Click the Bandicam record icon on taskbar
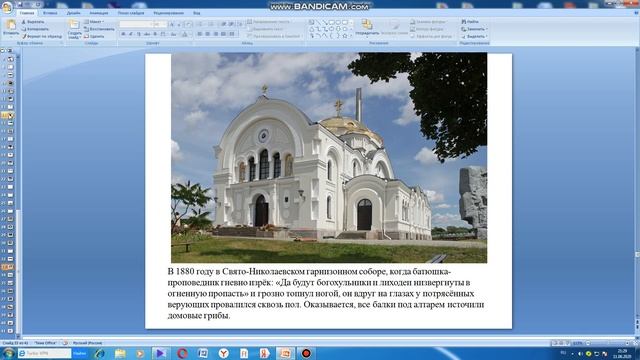The image size is (640, 360). [x=306, y=353]
